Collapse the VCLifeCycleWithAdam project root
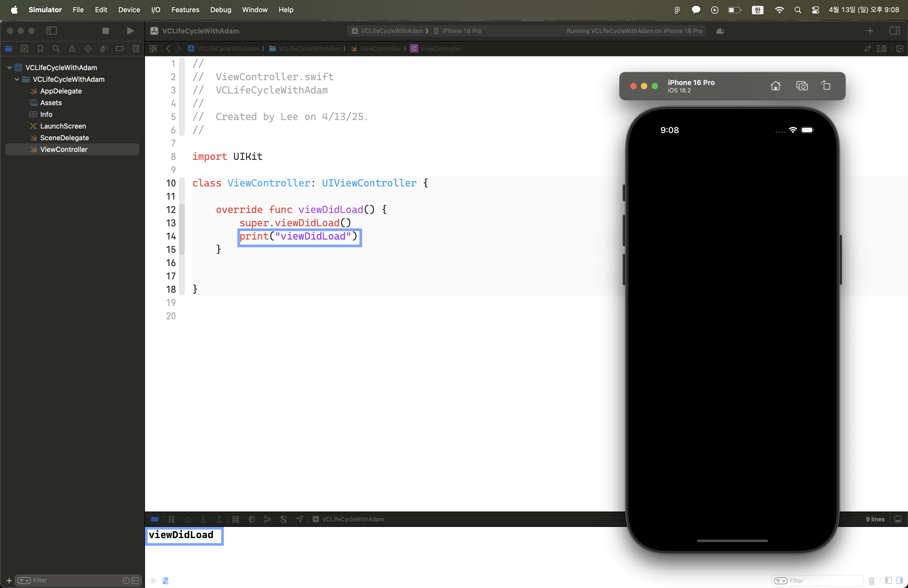Image resolution: width=908 pixels, height=588 pixels. coord(10,67)
